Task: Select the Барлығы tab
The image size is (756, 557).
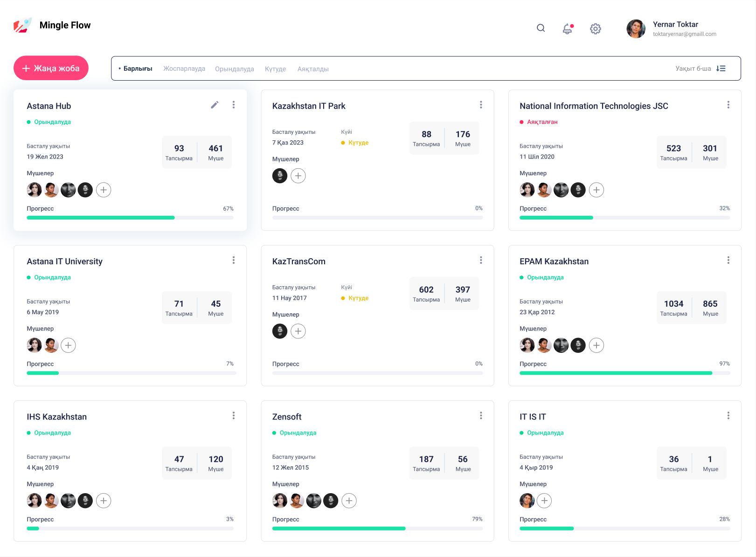Action: (x=138, y=69)
